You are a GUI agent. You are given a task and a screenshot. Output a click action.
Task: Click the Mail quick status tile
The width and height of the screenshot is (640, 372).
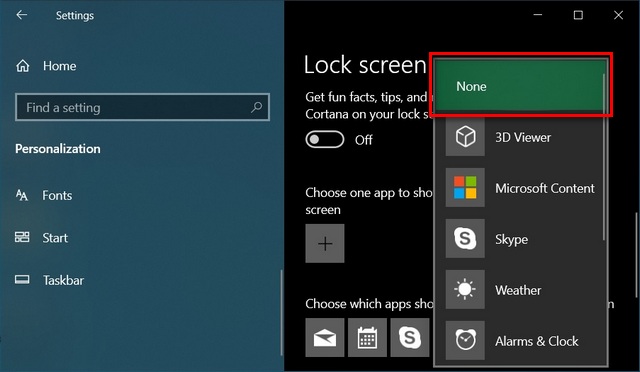[325, 337]
